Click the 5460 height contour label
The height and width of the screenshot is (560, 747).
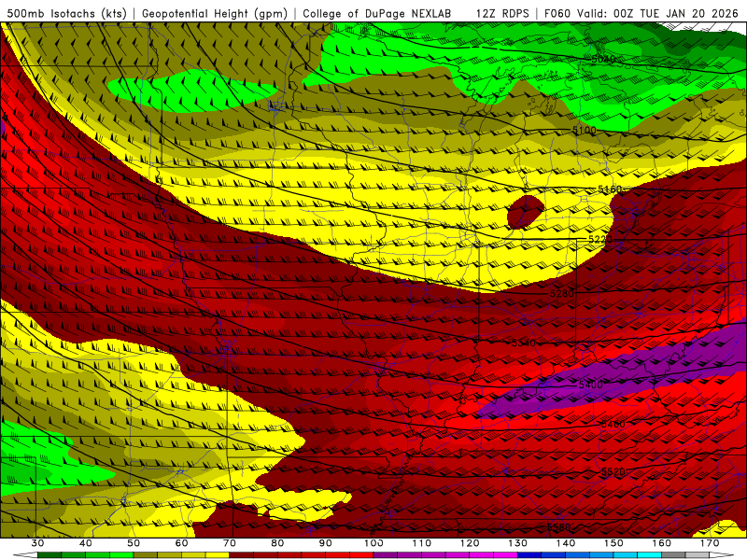[x=613, y=425]
